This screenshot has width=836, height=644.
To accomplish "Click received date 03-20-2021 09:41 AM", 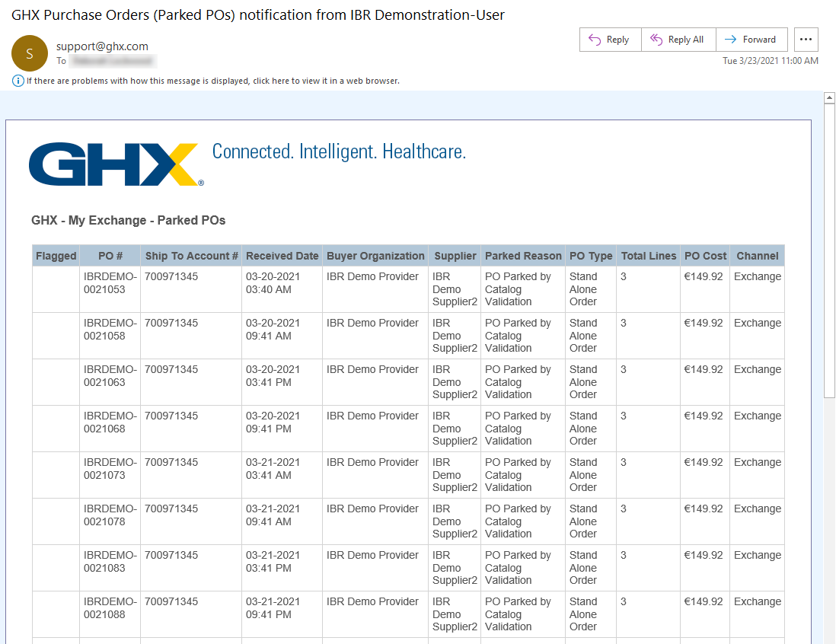I will tap(273, 330).
